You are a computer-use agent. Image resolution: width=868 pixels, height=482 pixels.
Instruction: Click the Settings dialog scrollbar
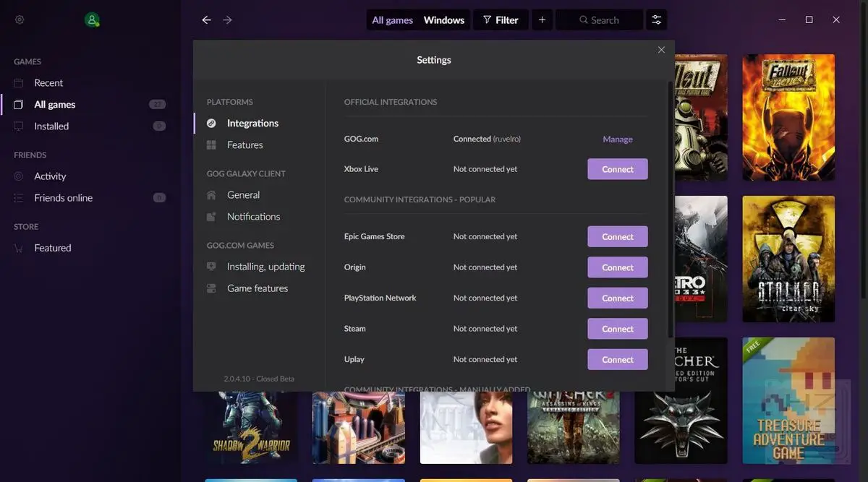tap(671, 208)
